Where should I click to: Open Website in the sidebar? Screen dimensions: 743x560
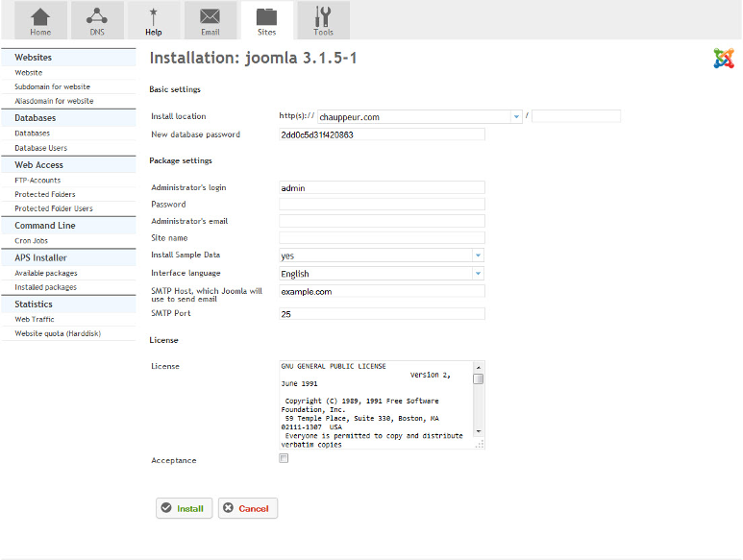click(x=29, y=73)
